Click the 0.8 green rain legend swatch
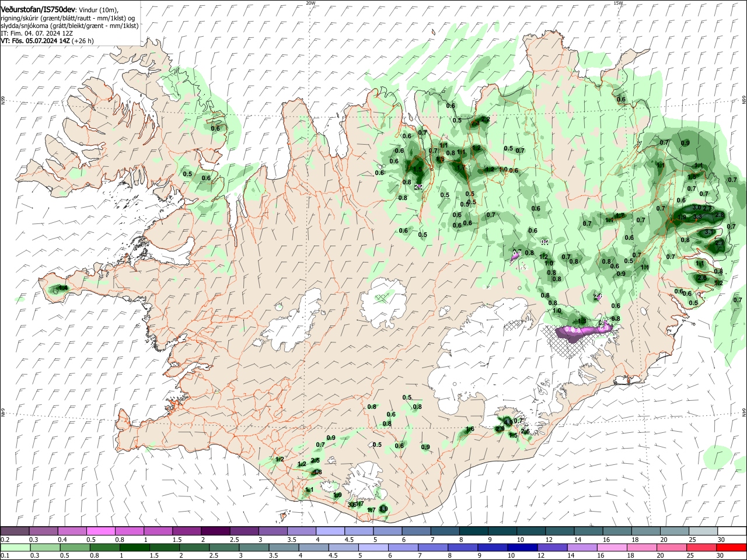The image size is (747, 560). coord(104,547)
